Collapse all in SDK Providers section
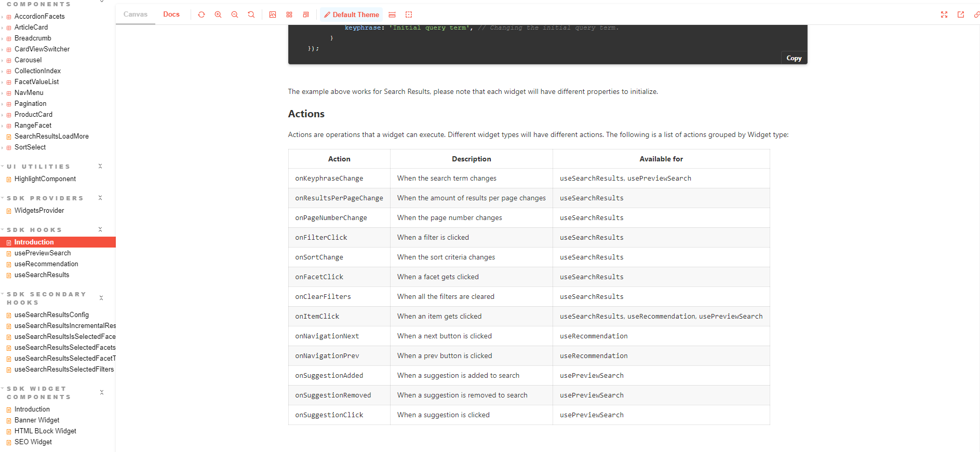This screenshot has width=980, height=452. [x=100, y=198]
